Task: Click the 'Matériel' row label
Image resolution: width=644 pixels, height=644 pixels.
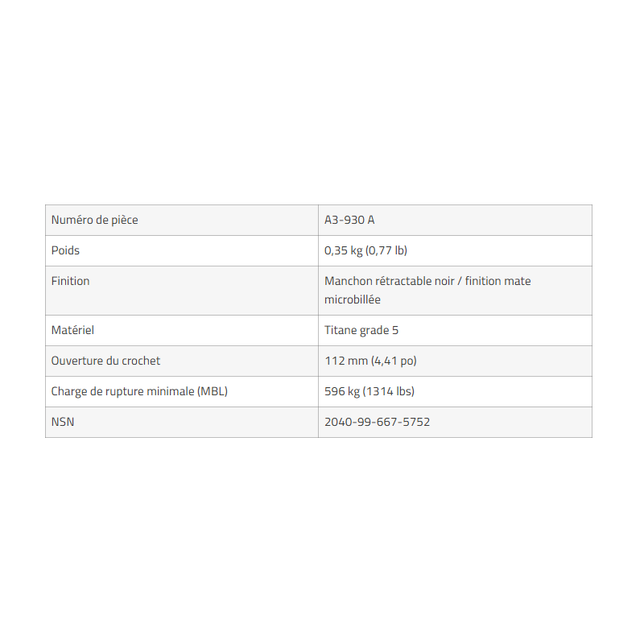Action: pos(73,330)
